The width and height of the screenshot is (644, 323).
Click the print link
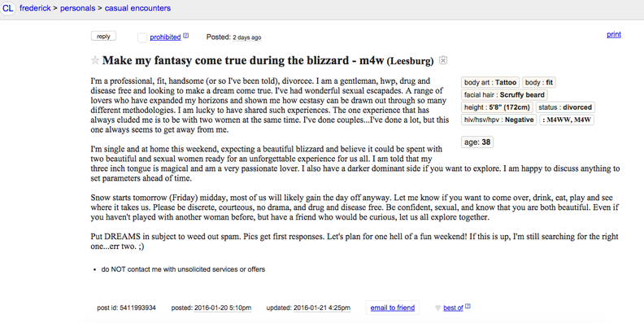tap(614, 34)
